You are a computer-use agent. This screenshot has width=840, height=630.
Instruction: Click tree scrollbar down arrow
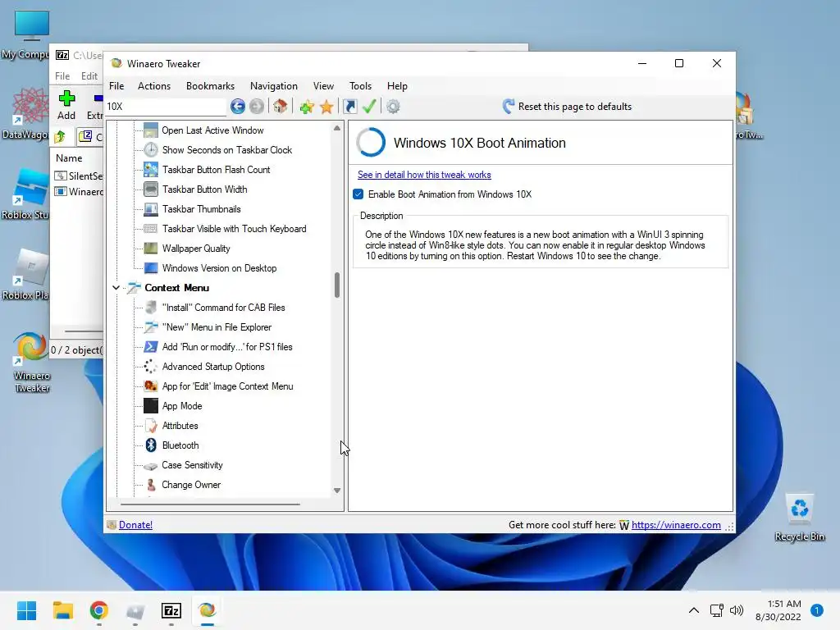pos(337,491)
